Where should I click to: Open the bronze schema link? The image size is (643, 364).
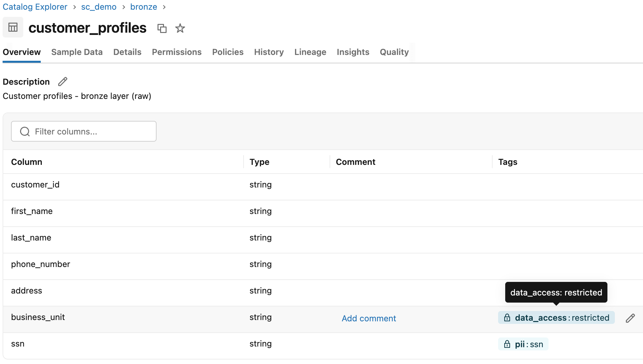click(143, 7)
